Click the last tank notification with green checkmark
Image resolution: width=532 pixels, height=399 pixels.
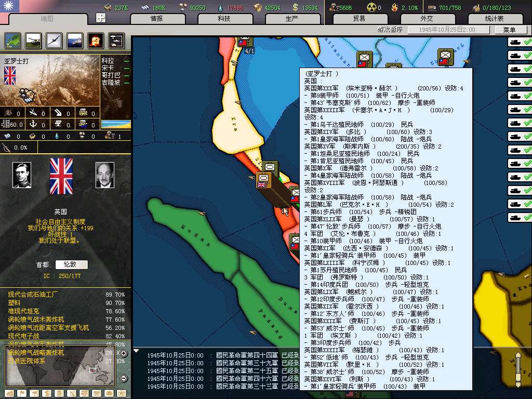(x=520, y=218)
